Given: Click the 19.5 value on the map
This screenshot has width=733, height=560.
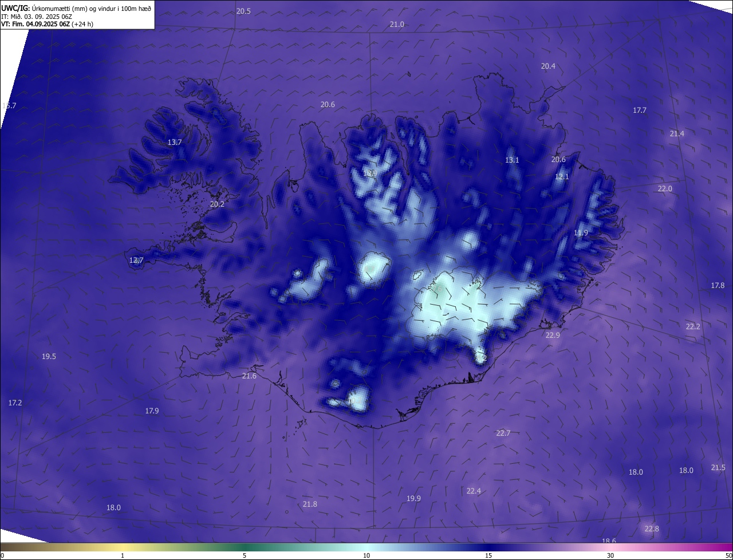Looking at the screenshot, I should click(49, 357).
